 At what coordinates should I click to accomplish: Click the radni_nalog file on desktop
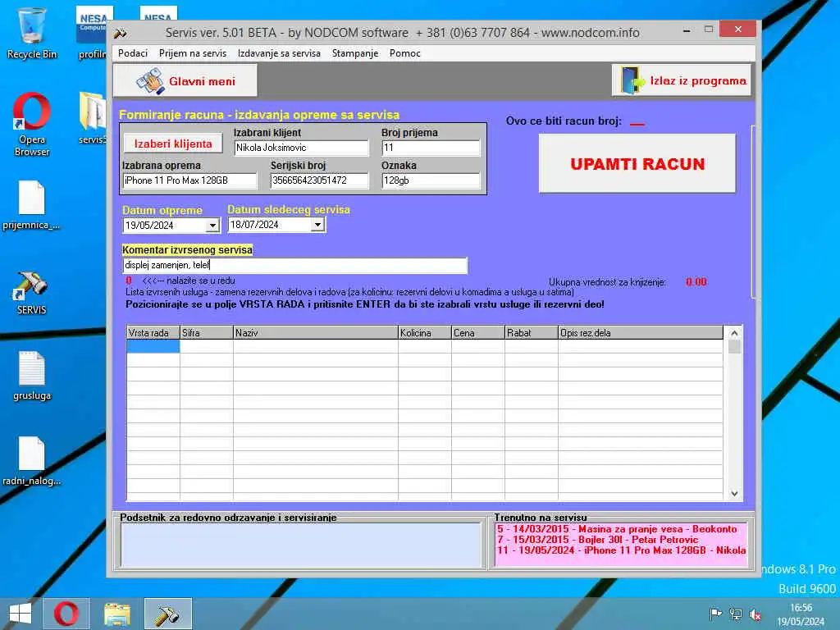click(32, 461)
